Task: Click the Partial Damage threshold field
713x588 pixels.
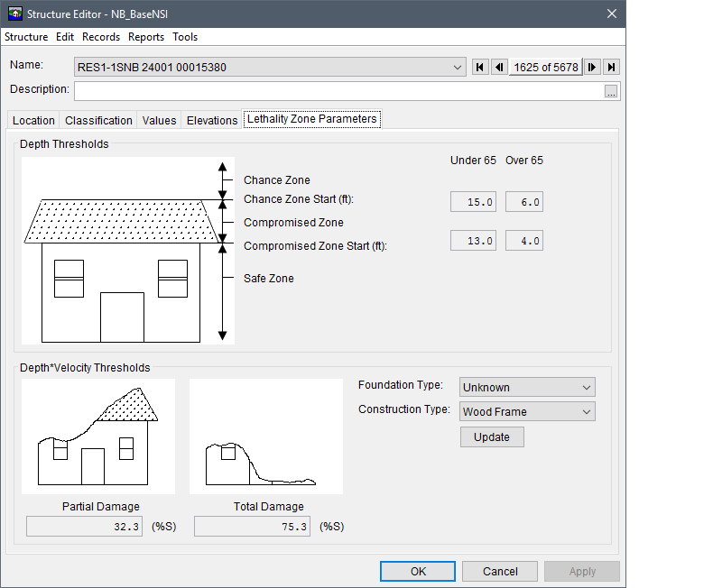Action: [84, 526]
